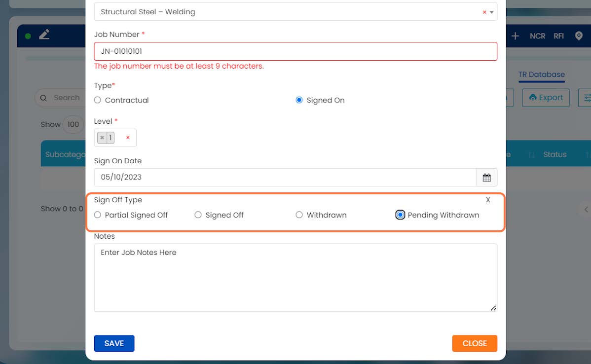
Task: Click the orange CLOSE button
Action: (x=475, y=343)
